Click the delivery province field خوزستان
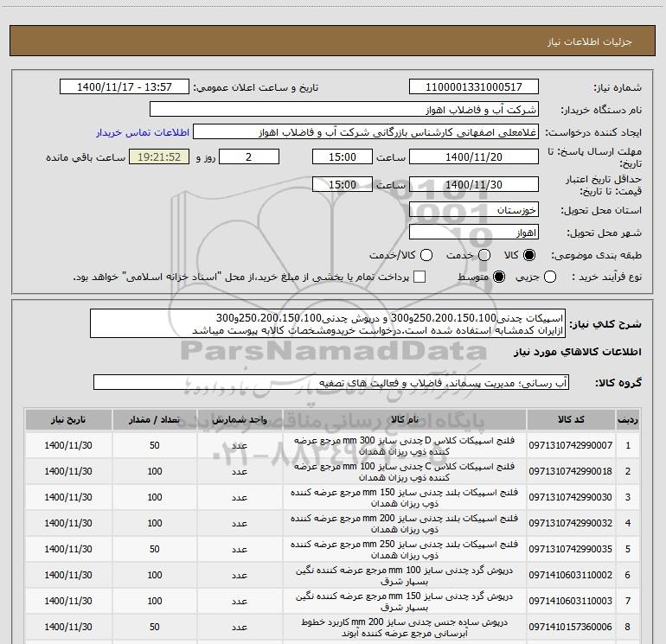 click(474, 209)
